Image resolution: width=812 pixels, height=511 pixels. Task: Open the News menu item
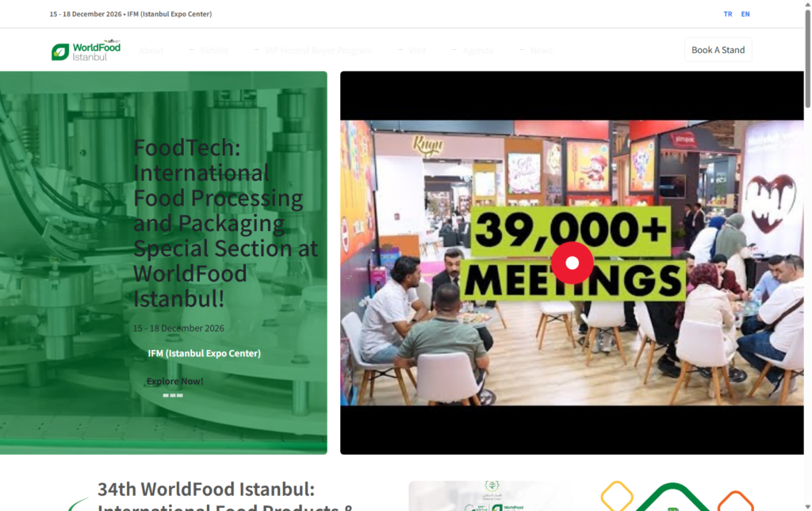pyautogui.click(x=541, y=50)
